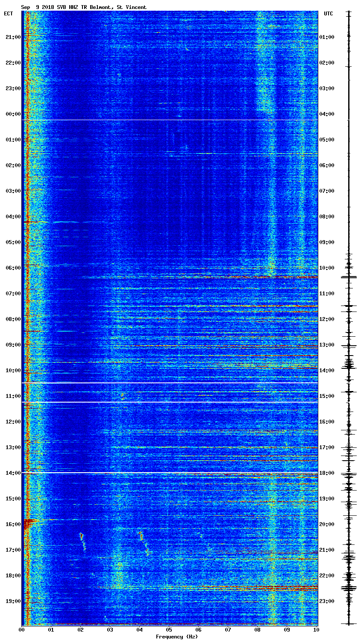
Task: Click the 18:00 ECT time label
Action: (12, 576)
